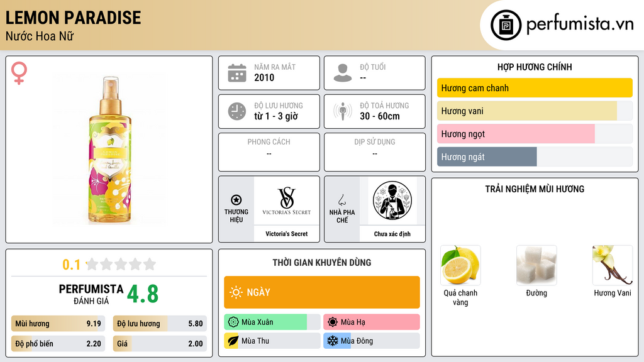Click the perfumista.vn perfume bottle logo icon
The height and width of the screenshot is (362, 644).
[506, 25]
